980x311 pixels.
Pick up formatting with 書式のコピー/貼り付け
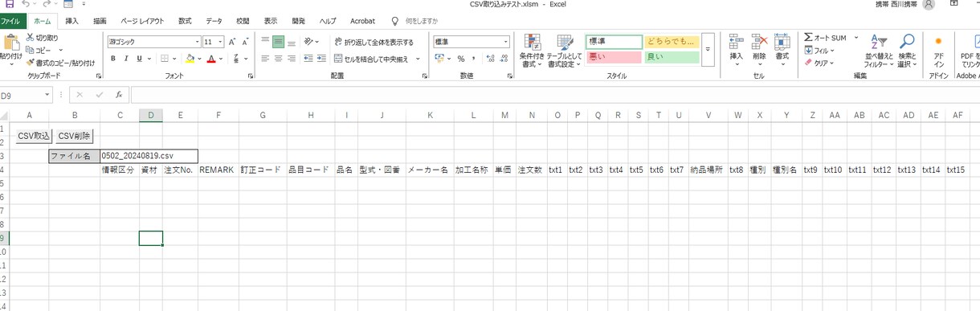click(60, 62)
